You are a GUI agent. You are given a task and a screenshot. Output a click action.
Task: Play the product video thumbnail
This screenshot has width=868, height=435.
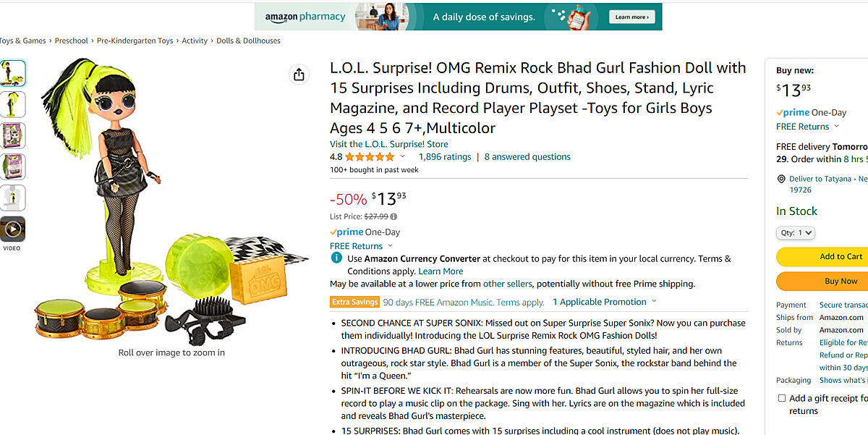(13, 229)
